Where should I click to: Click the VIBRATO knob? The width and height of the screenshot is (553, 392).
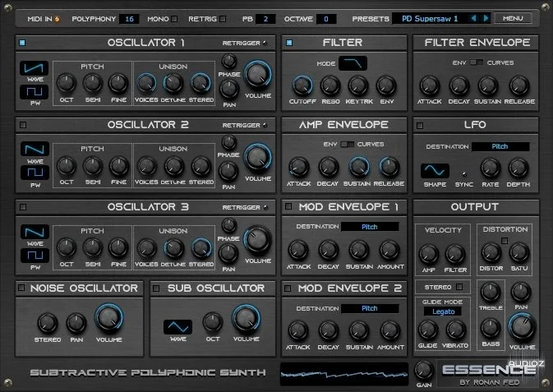click(x=455, y=330)
